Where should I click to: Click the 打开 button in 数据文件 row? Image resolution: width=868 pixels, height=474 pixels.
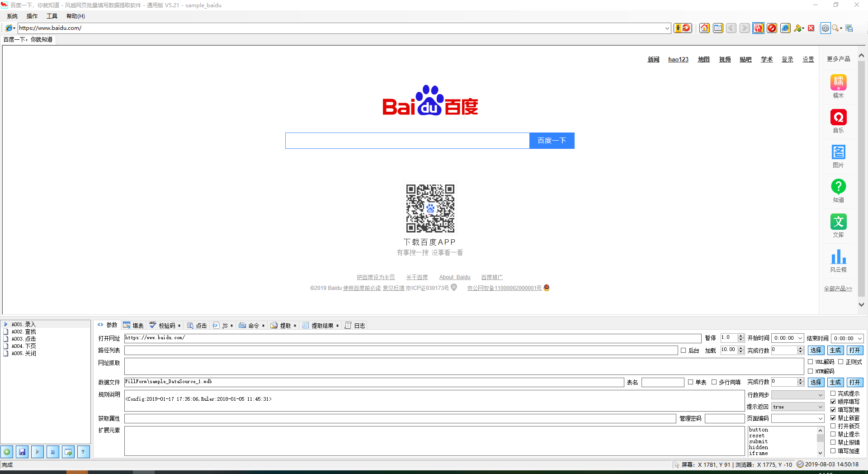click(x=854, y=382)
